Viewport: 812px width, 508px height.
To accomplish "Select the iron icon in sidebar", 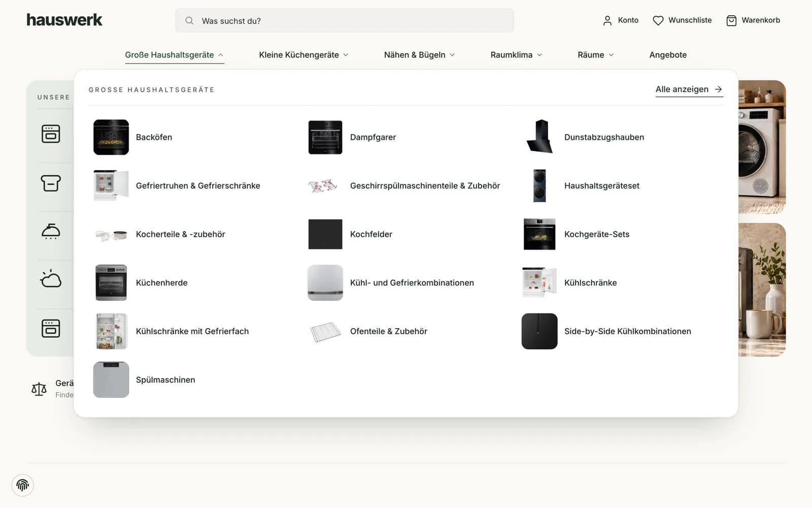I will click(x=51, y=231).
